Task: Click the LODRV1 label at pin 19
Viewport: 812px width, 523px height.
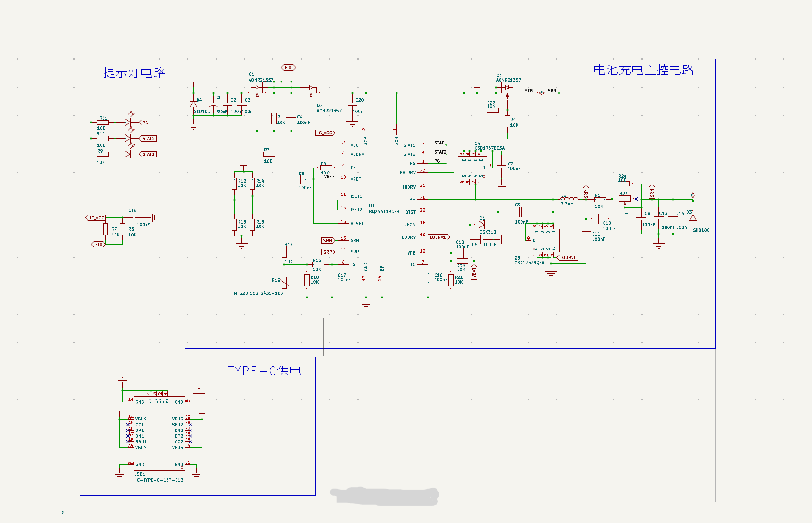Action: tap(438, 237)
